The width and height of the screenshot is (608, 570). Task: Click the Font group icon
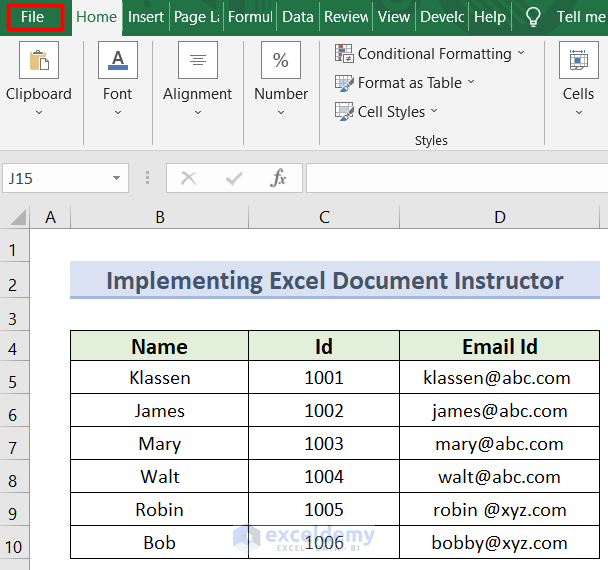[118, 60]
